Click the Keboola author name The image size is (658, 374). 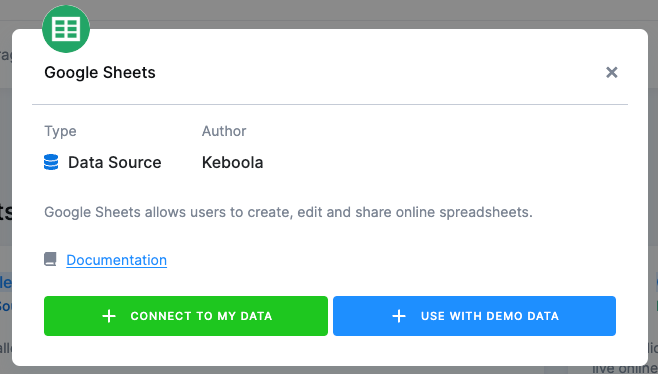[232, 162]
